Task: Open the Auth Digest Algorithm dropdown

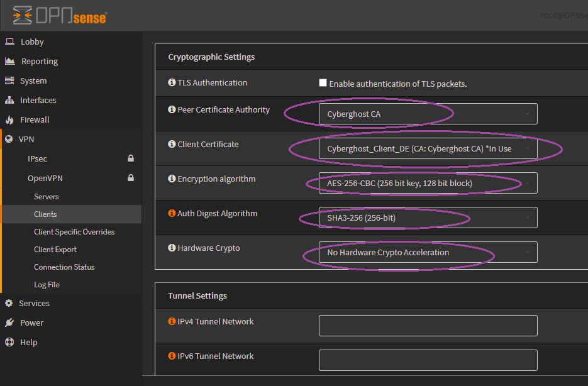Action: coord(428,218)
